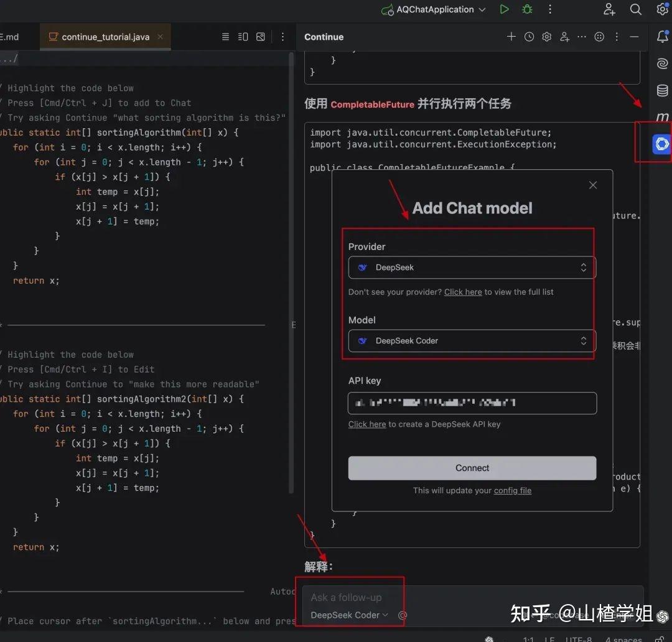Open the Continue panel settings gear
672x642 pixels.
pos(547,37)
